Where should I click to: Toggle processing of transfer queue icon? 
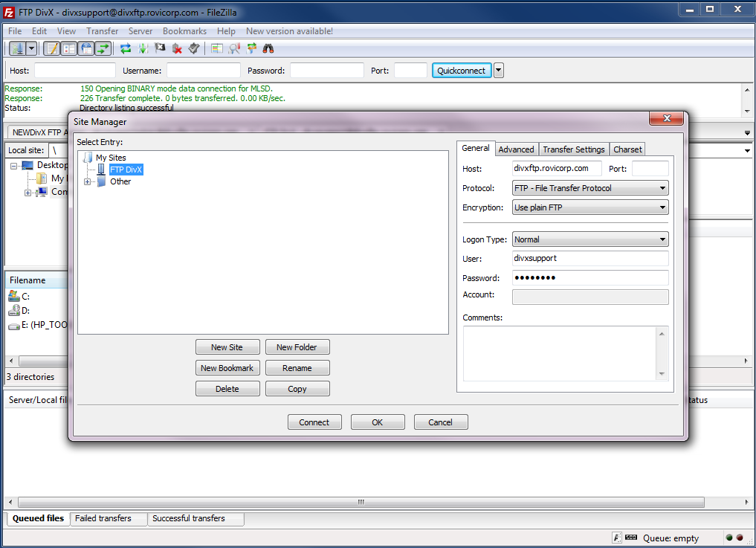pos(143,48)
